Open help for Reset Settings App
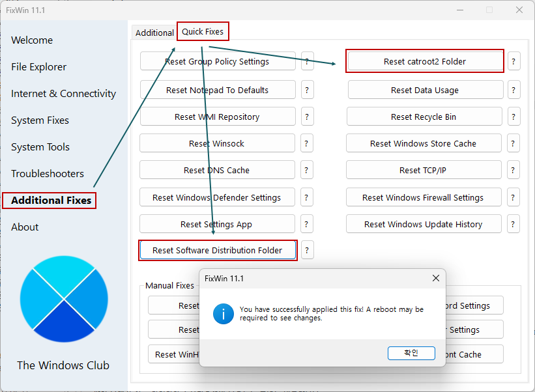535x392 pixels. [306, 224]
